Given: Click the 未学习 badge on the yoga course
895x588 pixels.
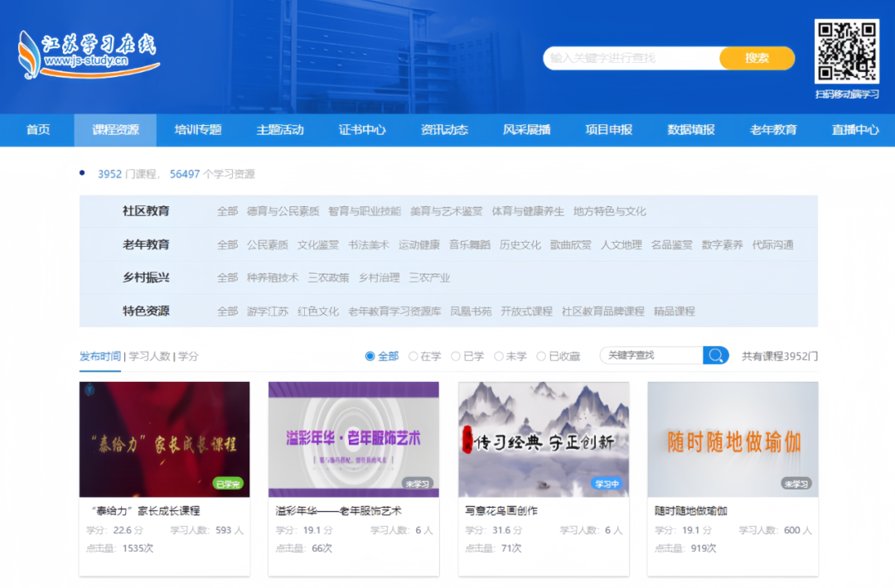Looking at the screenshot, I should [796, 484].
